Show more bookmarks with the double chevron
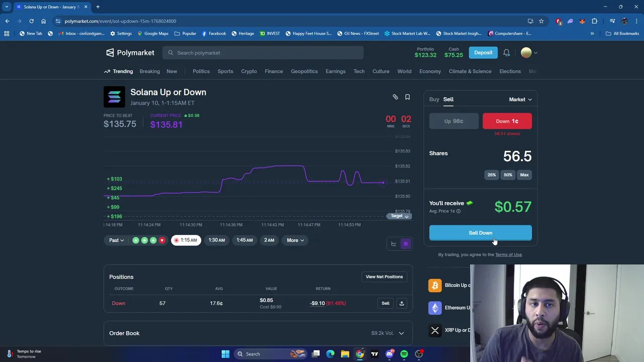The image size is (644, 362). tap(592, 34)
